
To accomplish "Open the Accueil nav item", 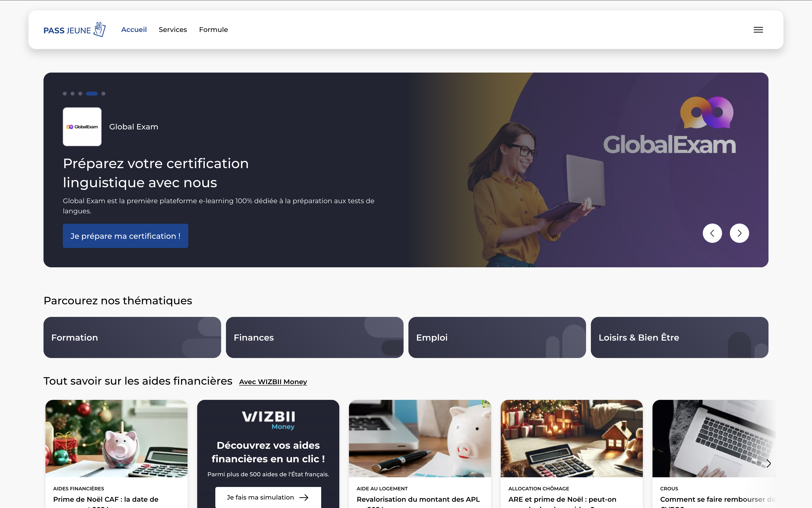I will click(134, 30).
